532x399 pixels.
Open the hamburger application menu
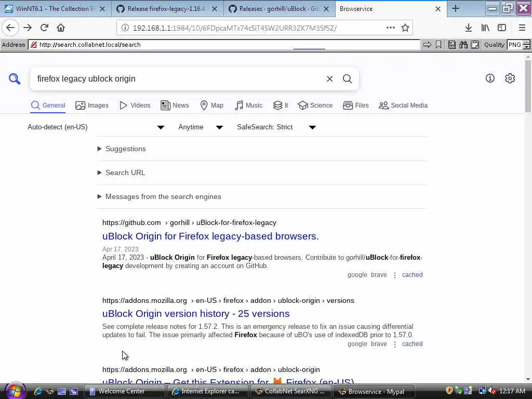[x=522, y=28]
